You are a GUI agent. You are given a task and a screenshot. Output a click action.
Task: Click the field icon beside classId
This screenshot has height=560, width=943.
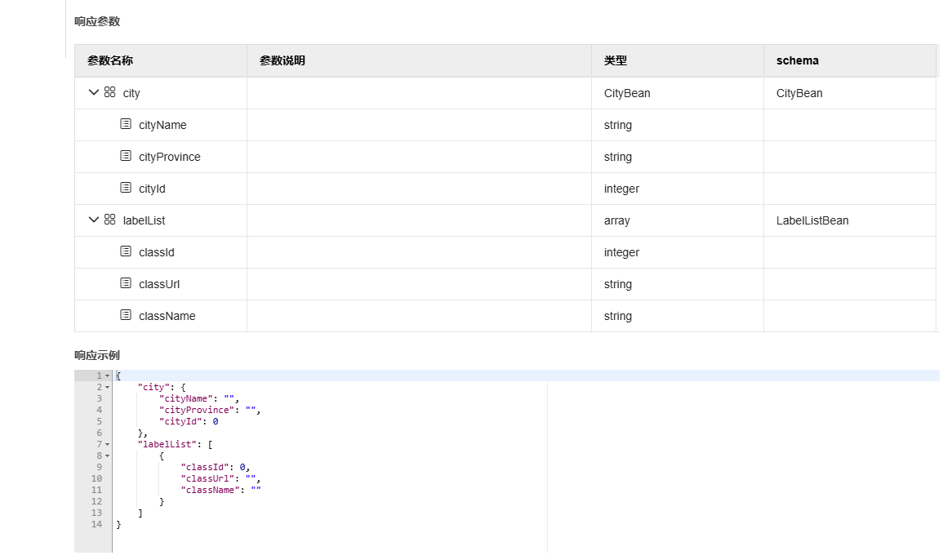coord(126,252)
